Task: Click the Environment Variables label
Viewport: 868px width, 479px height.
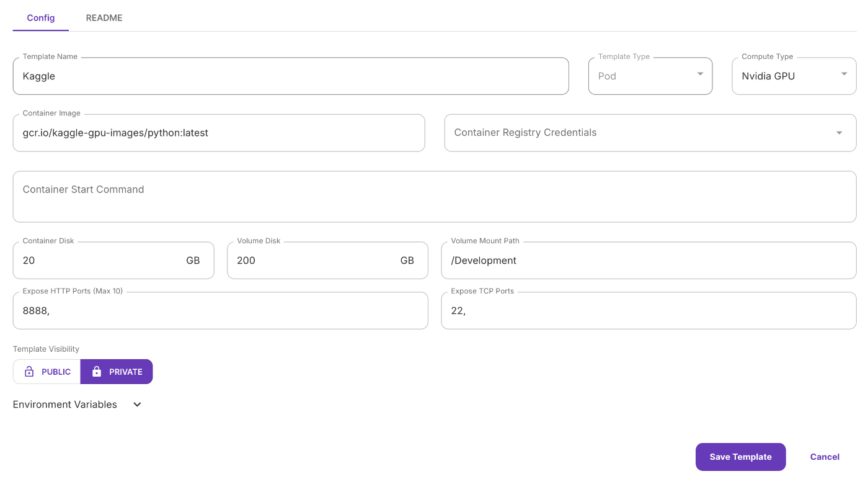Action: coord(65,405)
